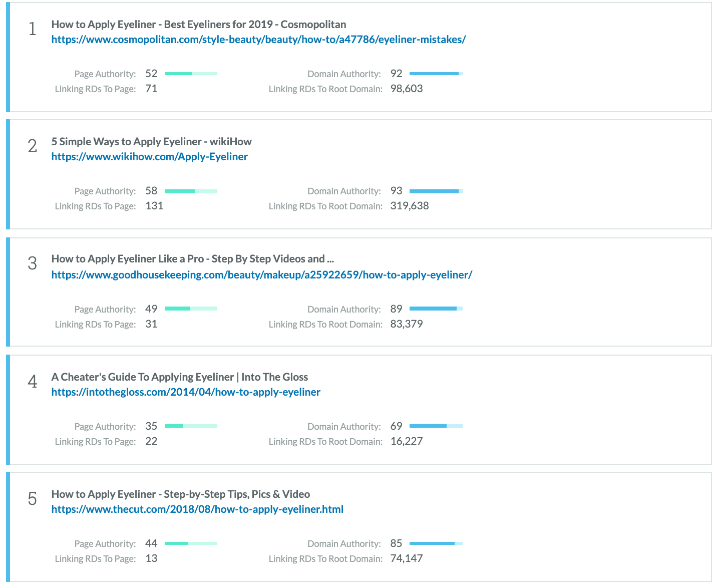The height and width of the screenshot is (588, 717).
Task: Click the Cosmopolitan result's Page Authority bar
Action: click(x=191, y=74)
